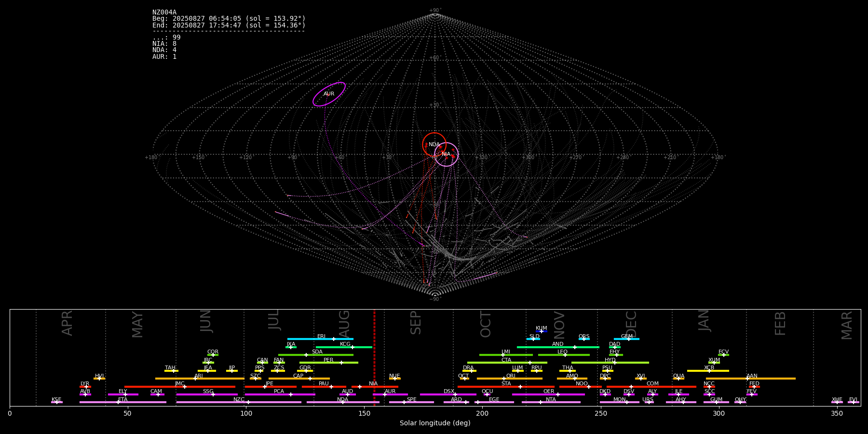Click the Solar longitude (deg) axis title
Image resolution: width=868 pixels, height=434 pixels.
pyautogui.click(x=435, y=423)
